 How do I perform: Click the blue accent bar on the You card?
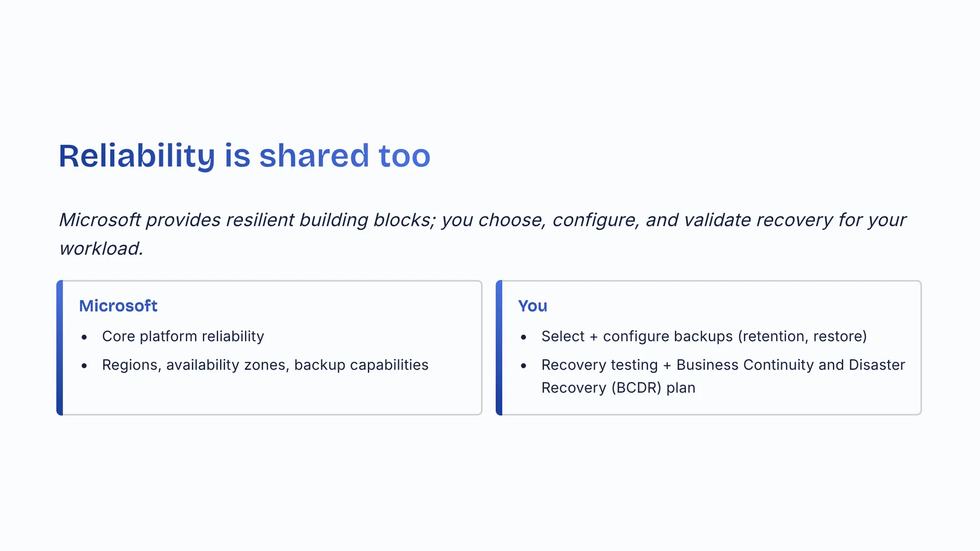499,347
